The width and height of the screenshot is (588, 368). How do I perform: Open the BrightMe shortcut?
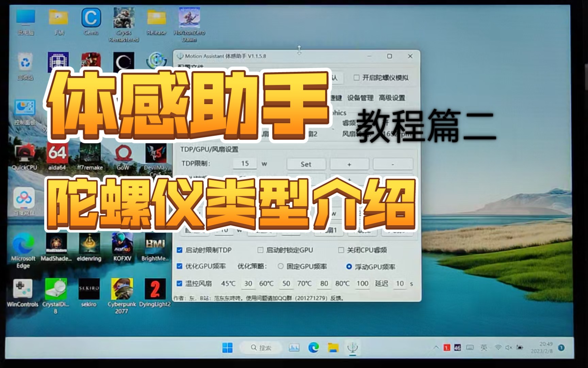[x=155, y=247]
